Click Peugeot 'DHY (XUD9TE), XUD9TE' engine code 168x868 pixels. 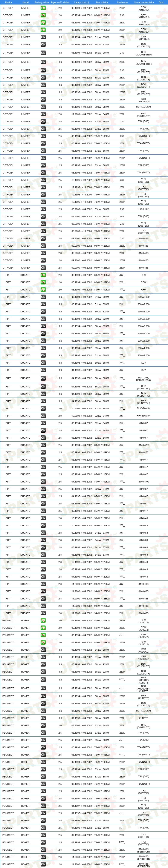coord(144,680)
